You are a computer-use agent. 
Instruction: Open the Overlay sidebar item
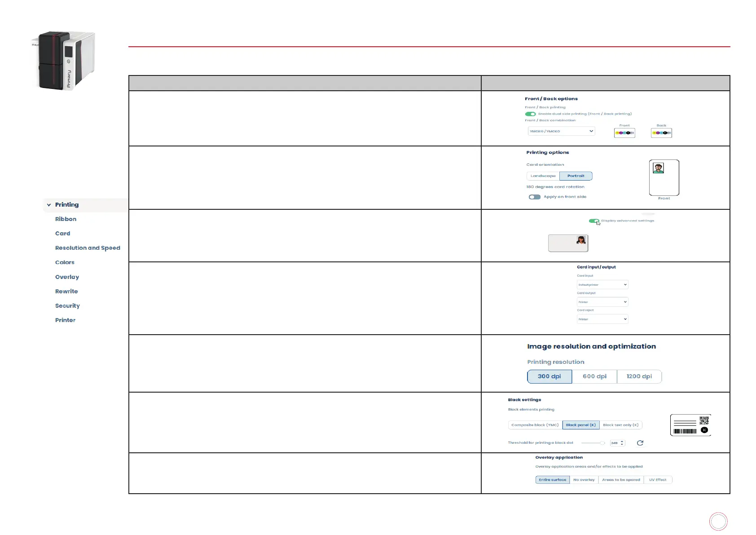tap(67, 277)
